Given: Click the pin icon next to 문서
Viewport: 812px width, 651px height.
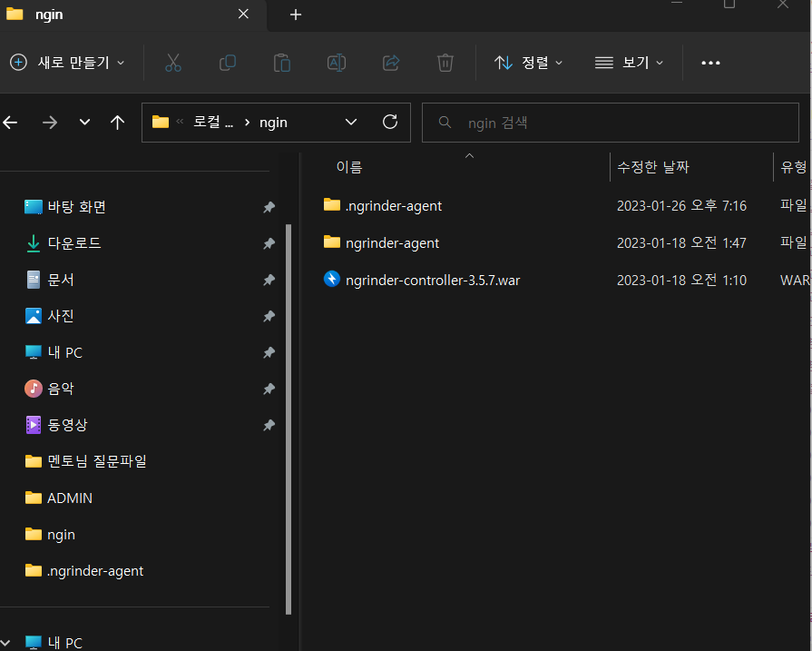Looking at the screenshot, I should [x=269, y=280].
